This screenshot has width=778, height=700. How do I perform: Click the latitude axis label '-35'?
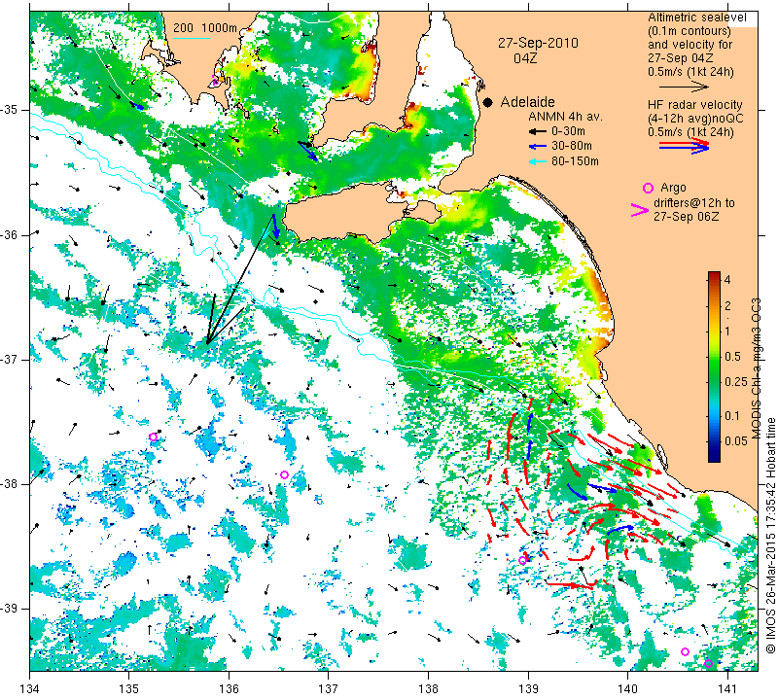[10, 109]
